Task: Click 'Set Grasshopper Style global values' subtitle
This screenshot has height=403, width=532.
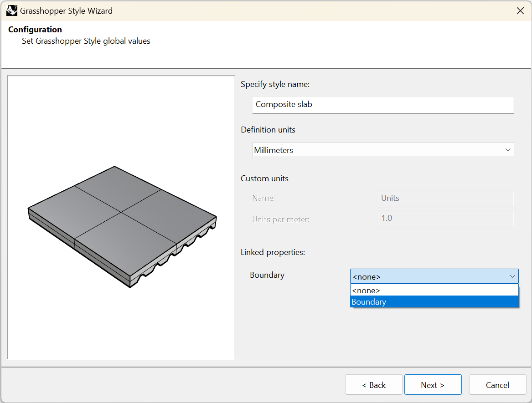Action: pos(86,41)
